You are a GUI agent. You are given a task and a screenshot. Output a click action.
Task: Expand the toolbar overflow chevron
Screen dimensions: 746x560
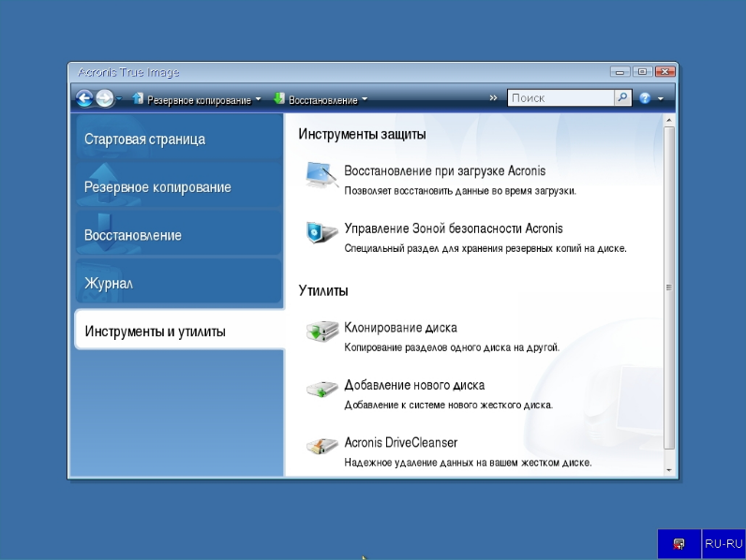(494, 98)
